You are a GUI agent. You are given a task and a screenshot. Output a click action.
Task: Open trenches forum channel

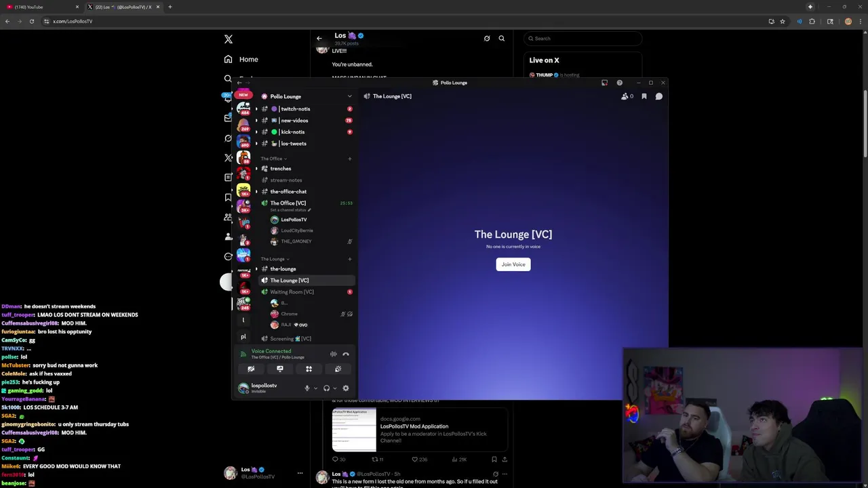307,169
